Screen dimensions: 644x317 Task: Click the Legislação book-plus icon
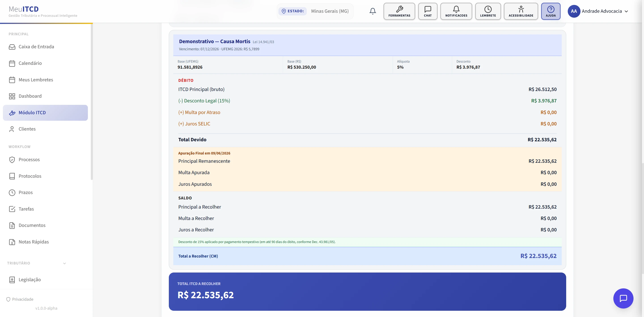pos(12,280)
